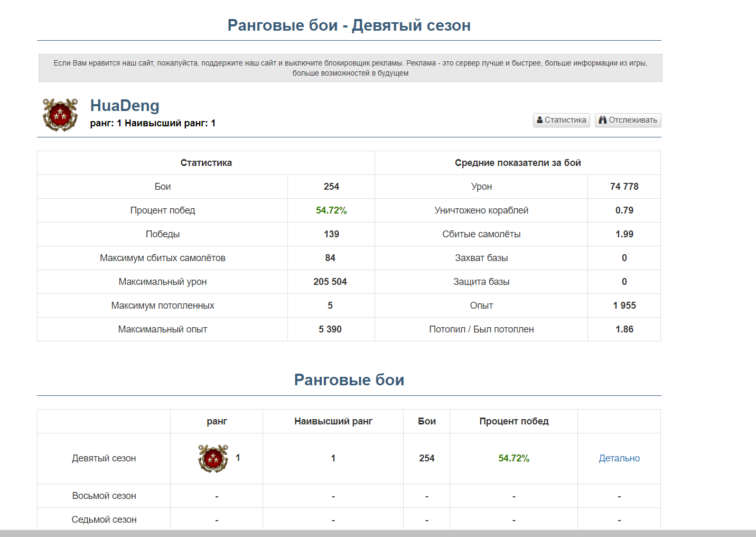Click the Ранговые бои - Девятый сезон title
The image size is (756, 537).
click(x=349, y=25)
